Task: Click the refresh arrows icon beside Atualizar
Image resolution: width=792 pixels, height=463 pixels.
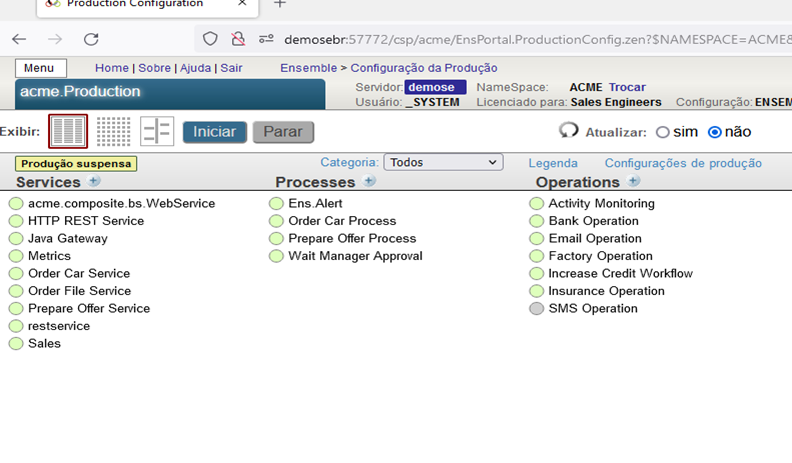Action: tap(568, 131)
